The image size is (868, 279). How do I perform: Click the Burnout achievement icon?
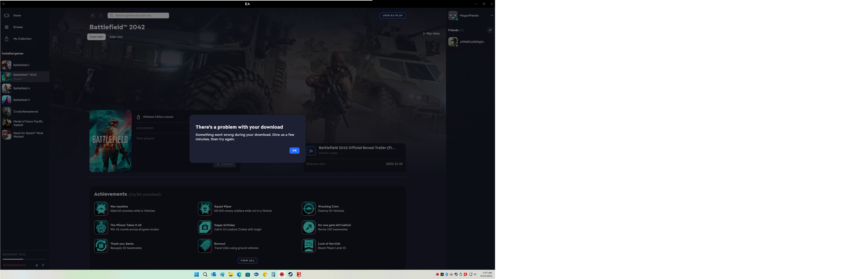(x=205, y=246)
